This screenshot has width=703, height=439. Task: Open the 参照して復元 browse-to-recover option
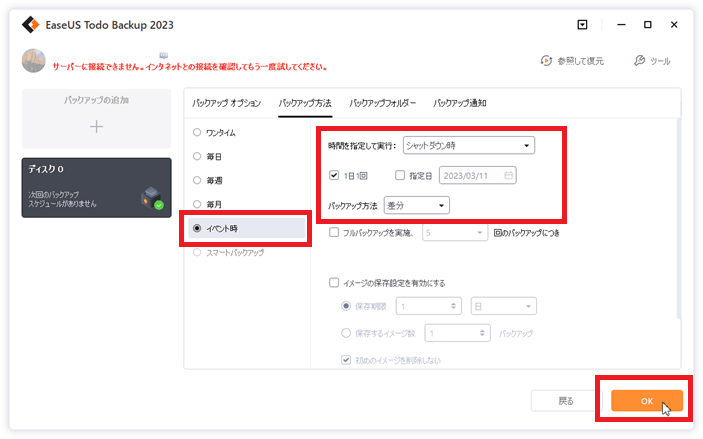[572, 61]
